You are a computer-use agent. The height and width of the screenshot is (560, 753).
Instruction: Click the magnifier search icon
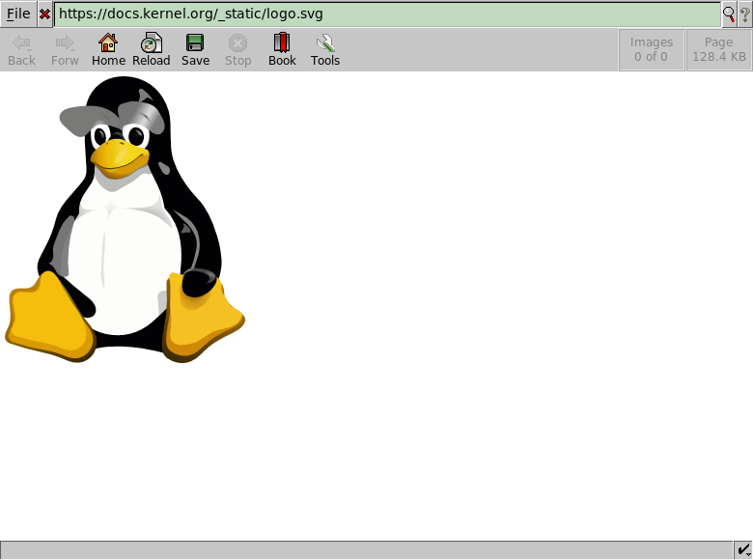coord(729,14)
